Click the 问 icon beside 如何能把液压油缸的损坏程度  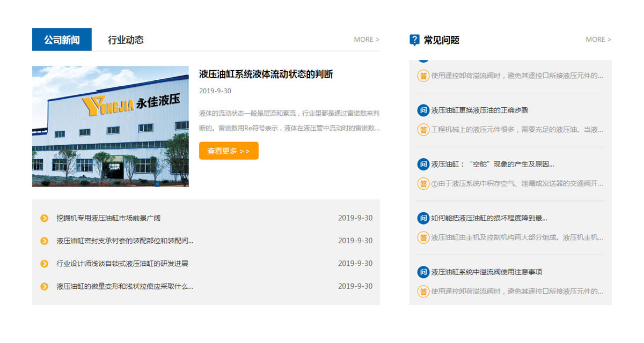click(x=423, y=218)
